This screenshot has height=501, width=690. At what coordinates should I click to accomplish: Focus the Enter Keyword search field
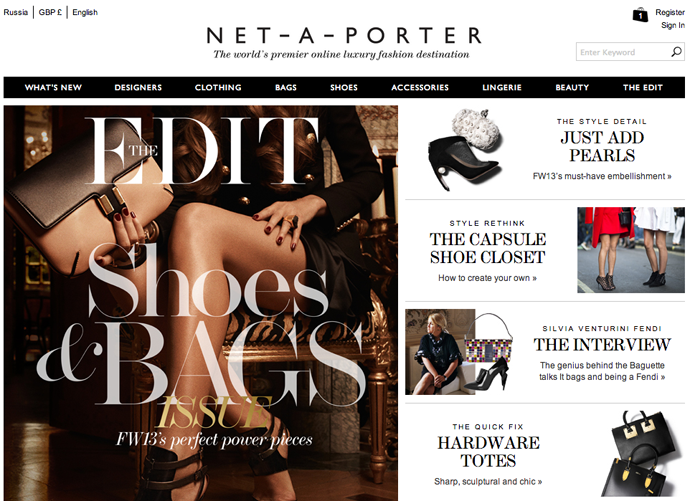623,52
